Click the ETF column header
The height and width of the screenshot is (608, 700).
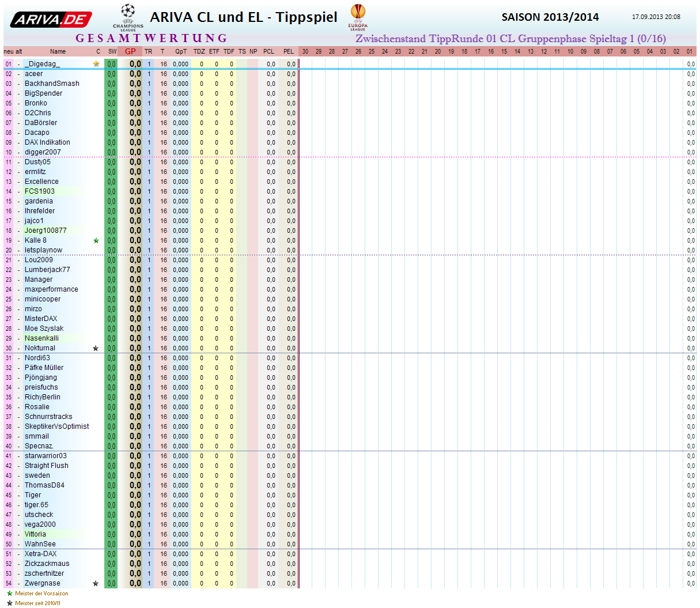[214, 51]
